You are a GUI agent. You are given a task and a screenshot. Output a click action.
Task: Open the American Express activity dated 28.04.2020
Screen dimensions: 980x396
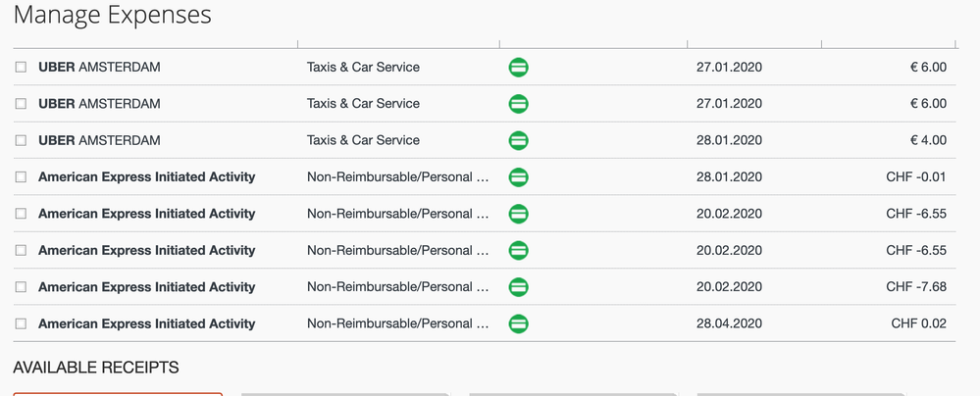[x=147, y=323]
